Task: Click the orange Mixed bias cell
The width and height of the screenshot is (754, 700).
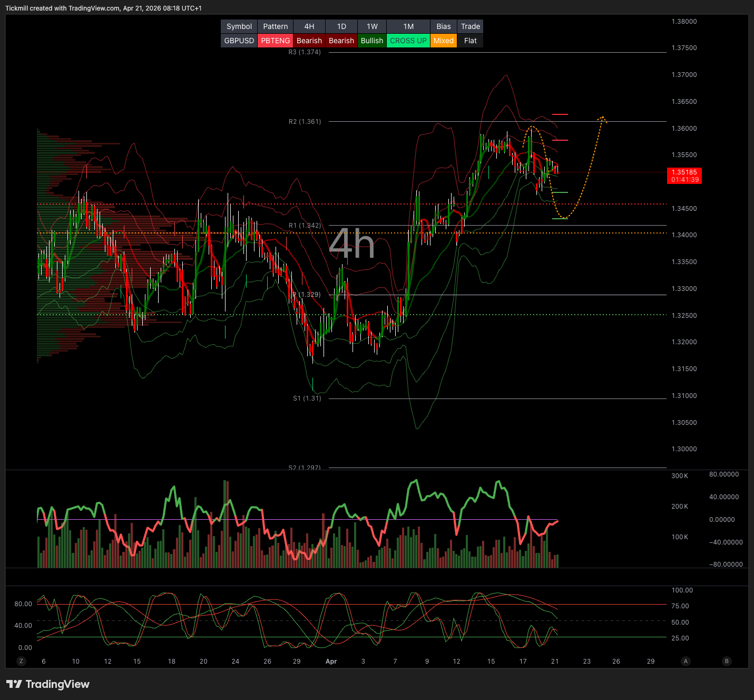Action: [x=444, y=41]
